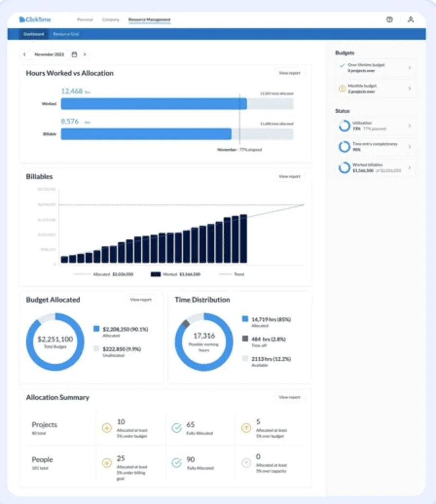Click the user account icon
436x504 pixels.
pyautogui.click(x=410, y=20)
